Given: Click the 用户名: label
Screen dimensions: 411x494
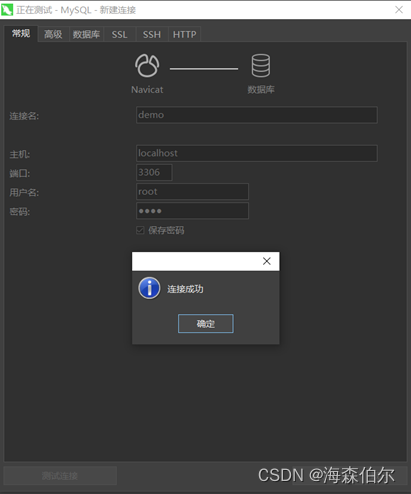Looking at the screenshot, I should [x=24, y=192].
